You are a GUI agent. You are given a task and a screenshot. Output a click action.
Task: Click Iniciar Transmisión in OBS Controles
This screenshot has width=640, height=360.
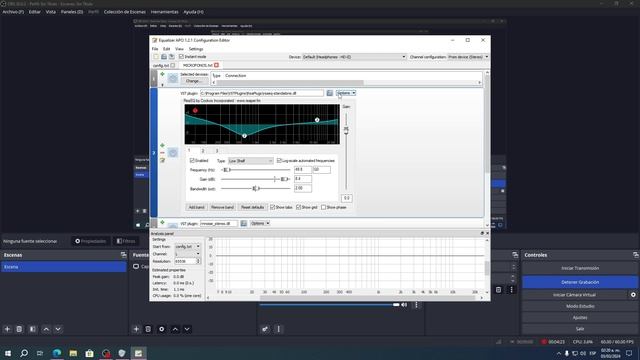(580, 268)
